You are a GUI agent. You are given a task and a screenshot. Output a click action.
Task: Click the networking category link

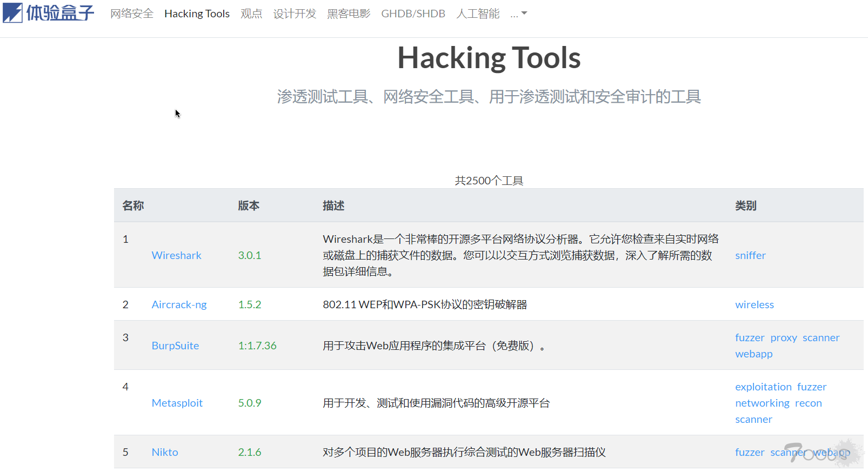point(762,403)
